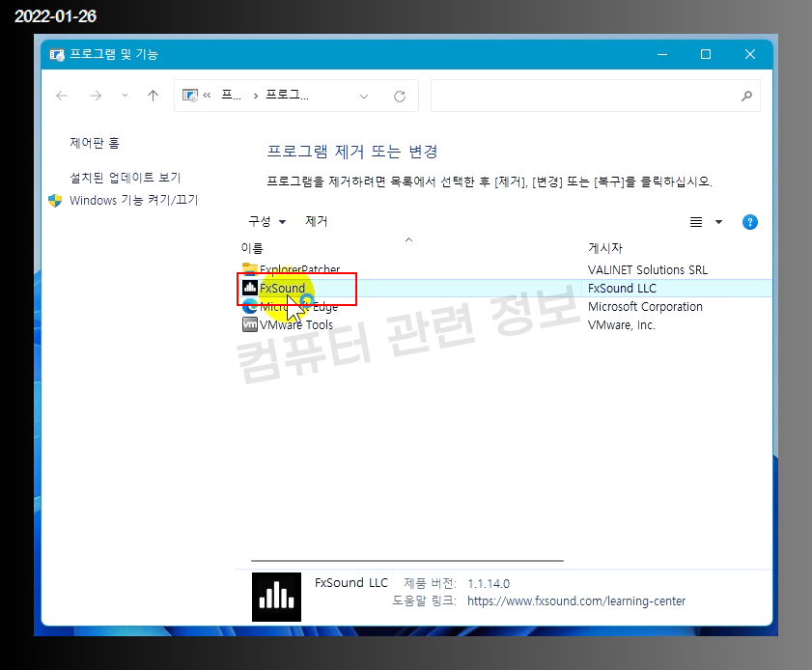Select the Microsoft Edge entry
This screenshot has width=812, height=670.
click(298, 307)
